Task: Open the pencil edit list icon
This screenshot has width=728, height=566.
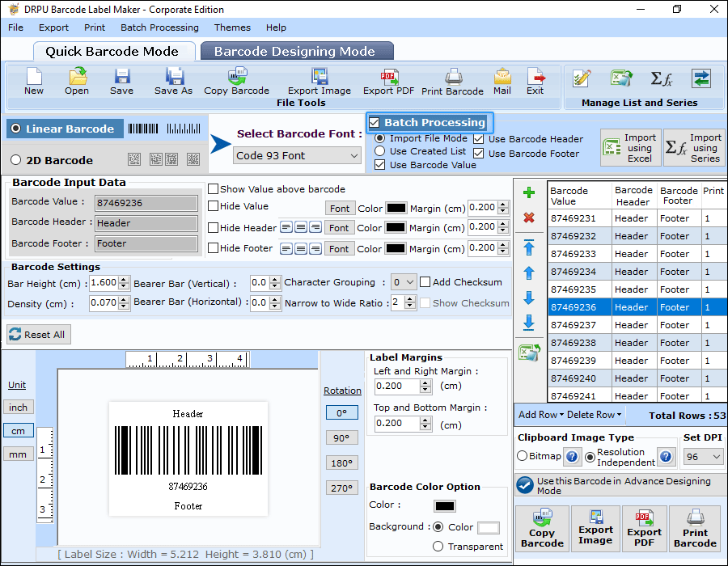Action: point(582,78)
